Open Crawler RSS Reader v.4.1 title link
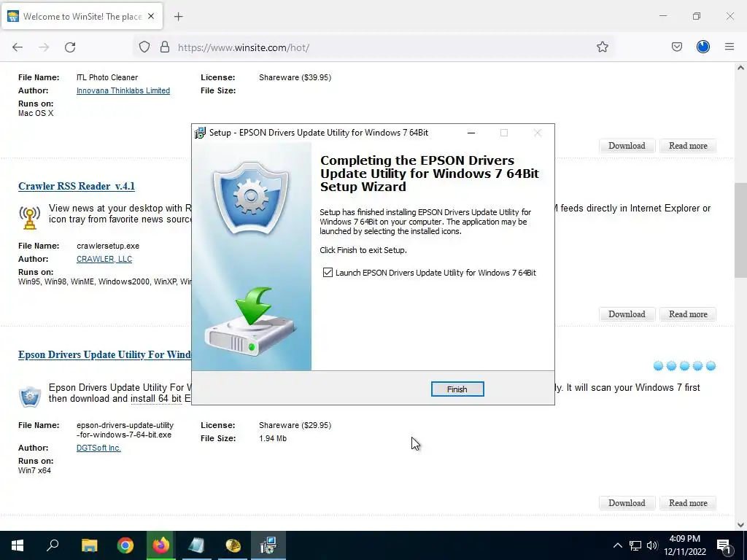Screen dimensions: 747x560 click(x=76, y=186)
